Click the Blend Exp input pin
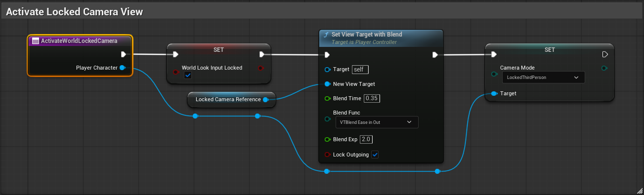The height and width of the screenshot is (195, 644). tap(327, 139)
